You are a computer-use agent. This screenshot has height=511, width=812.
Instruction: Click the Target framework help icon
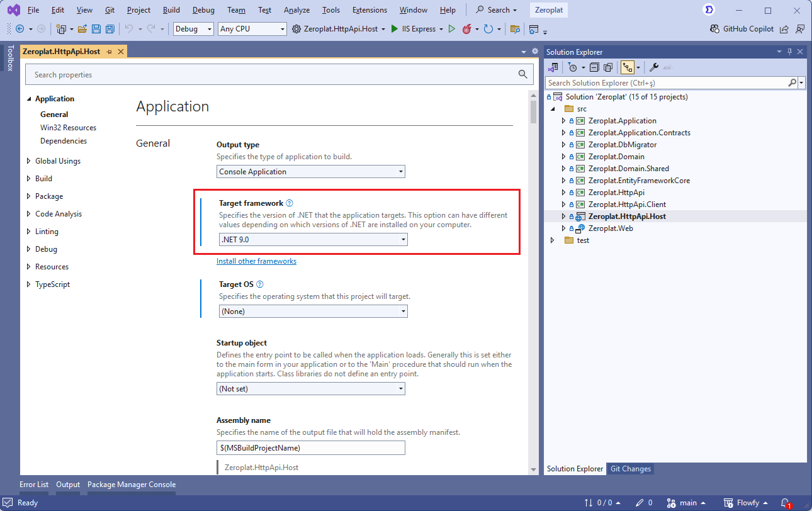click(x=290, y=203)
